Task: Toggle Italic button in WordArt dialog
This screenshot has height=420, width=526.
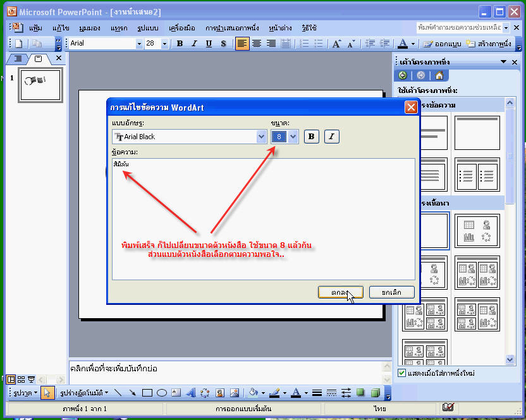Action: pos(332,136)
